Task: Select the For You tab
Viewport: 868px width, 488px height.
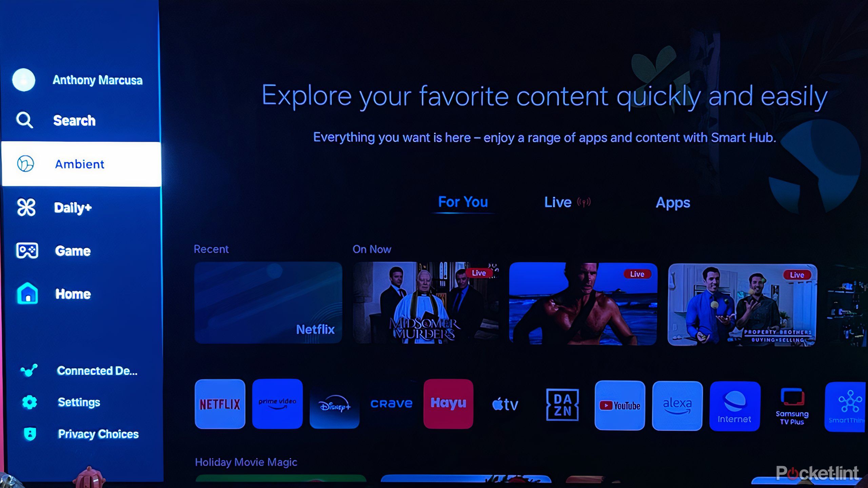Action: click(461, 203)
